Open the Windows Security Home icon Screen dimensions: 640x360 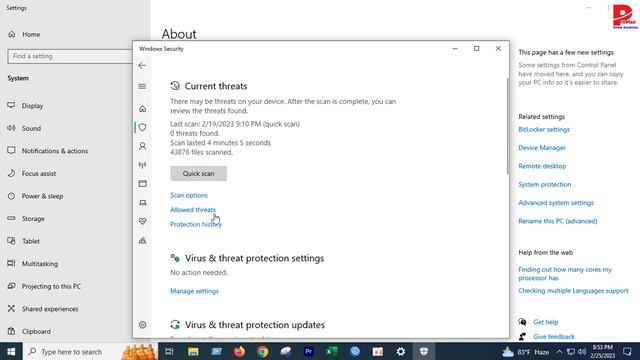[x=142, y=109]
